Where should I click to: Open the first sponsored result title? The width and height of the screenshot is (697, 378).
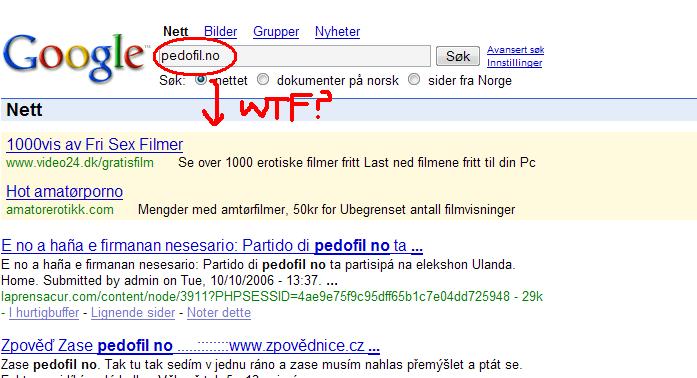coord(95,145)
